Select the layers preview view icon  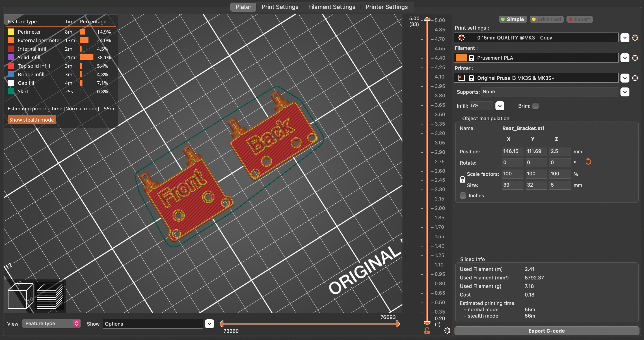[50, 296]
